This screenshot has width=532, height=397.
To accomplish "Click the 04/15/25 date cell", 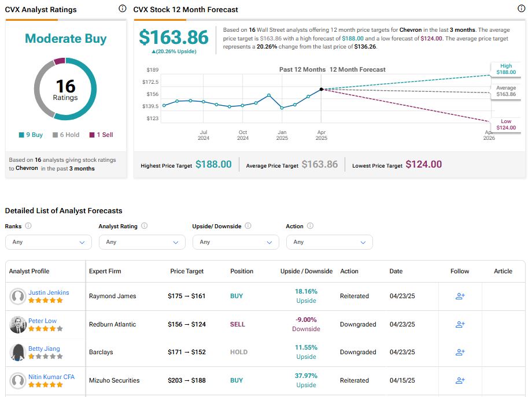I will [x=402, y=380].
